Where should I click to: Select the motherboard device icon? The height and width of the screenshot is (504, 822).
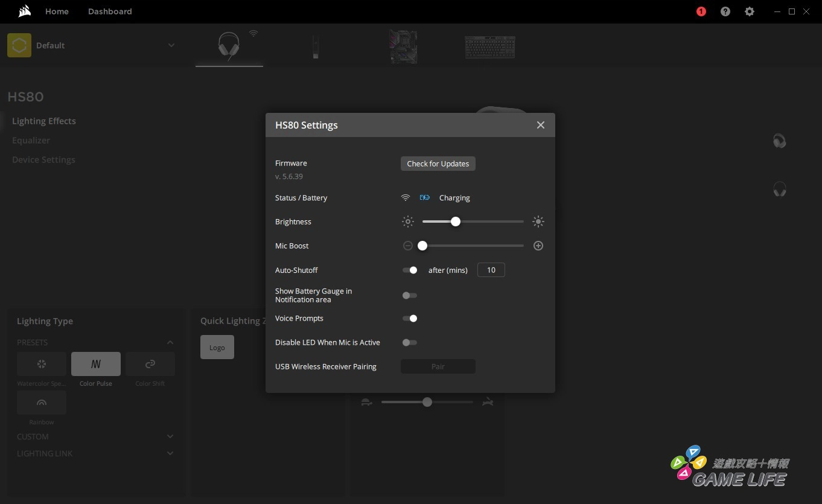[x=403, y=46]
